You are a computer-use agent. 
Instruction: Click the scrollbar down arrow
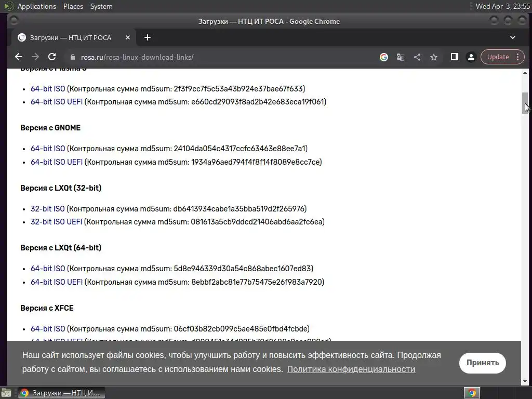[525, 382]
